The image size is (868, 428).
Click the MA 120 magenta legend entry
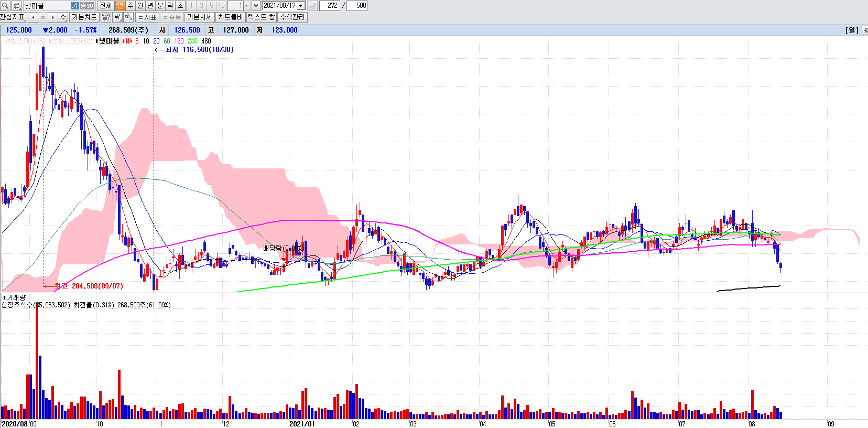179,41
